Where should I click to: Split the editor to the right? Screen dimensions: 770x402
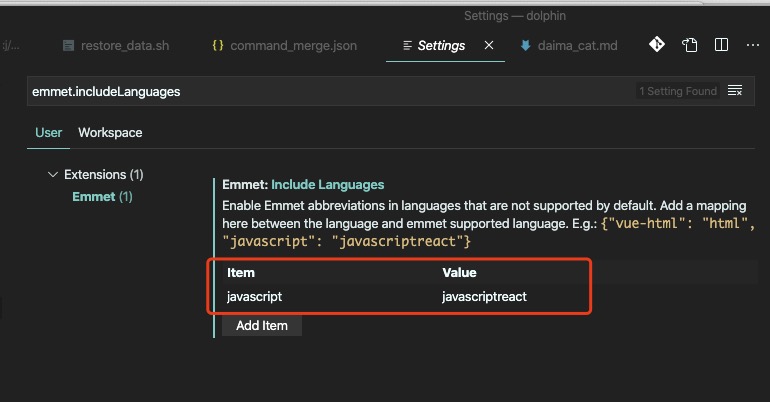pyautogui.click(x=721, y=45)
